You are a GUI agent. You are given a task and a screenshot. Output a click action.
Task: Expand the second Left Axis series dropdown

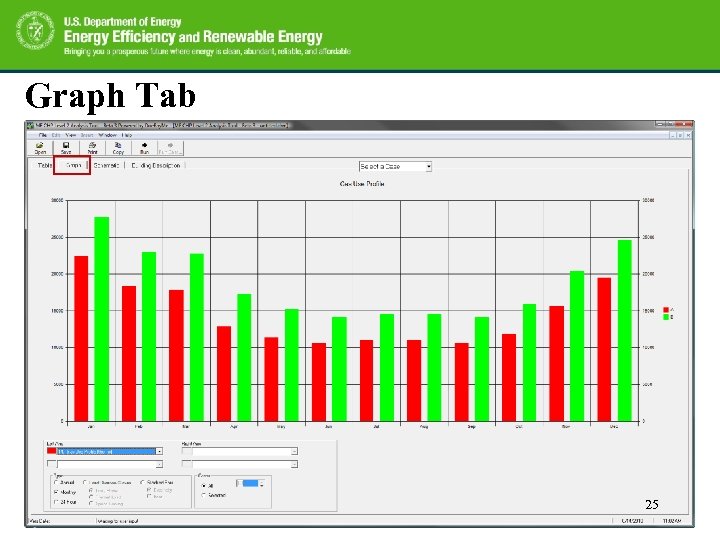[x=159, y=464]
